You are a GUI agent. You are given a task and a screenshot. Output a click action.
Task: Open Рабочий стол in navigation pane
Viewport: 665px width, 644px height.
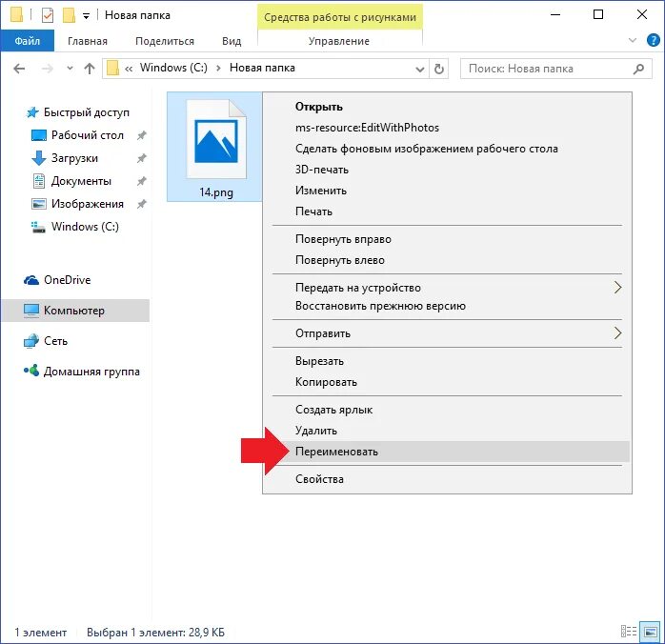(88, 135)
